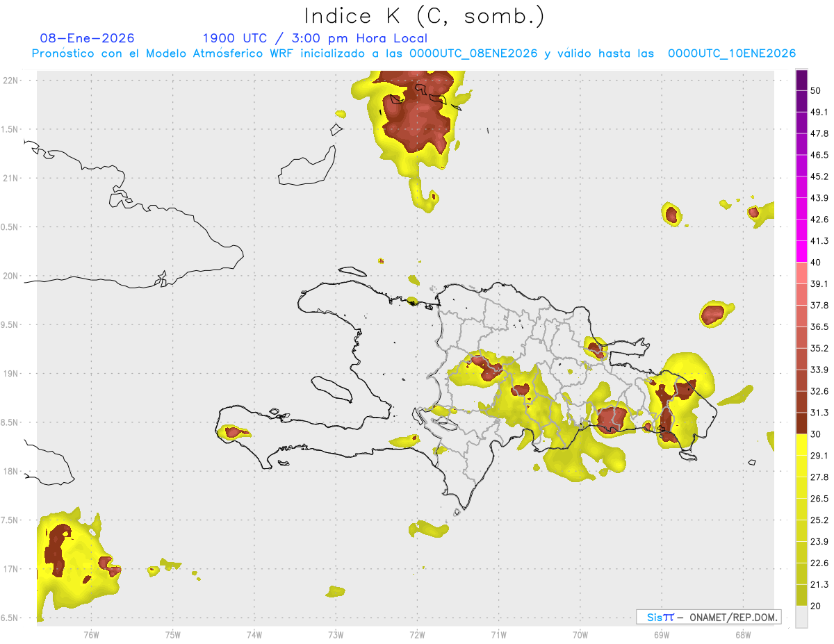Screen dimensions: 834x644
Task: Click the colorbar label "30"
Action: click(817, 434)
